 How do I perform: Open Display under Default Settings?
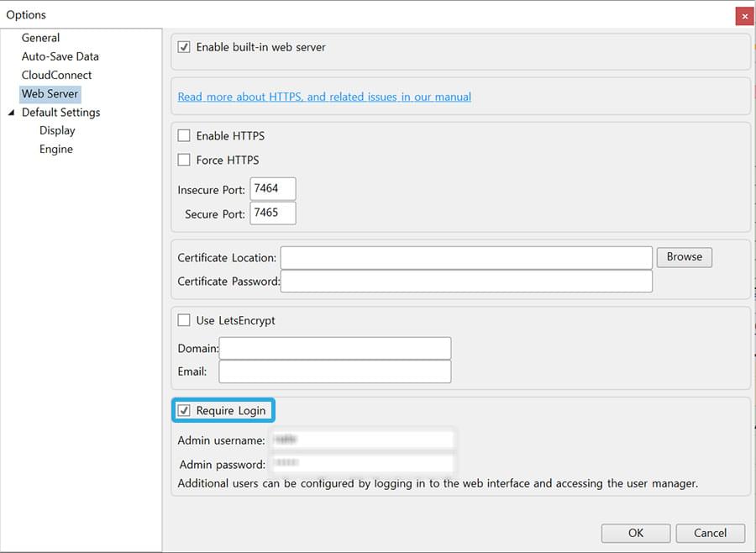coord(57,131)
